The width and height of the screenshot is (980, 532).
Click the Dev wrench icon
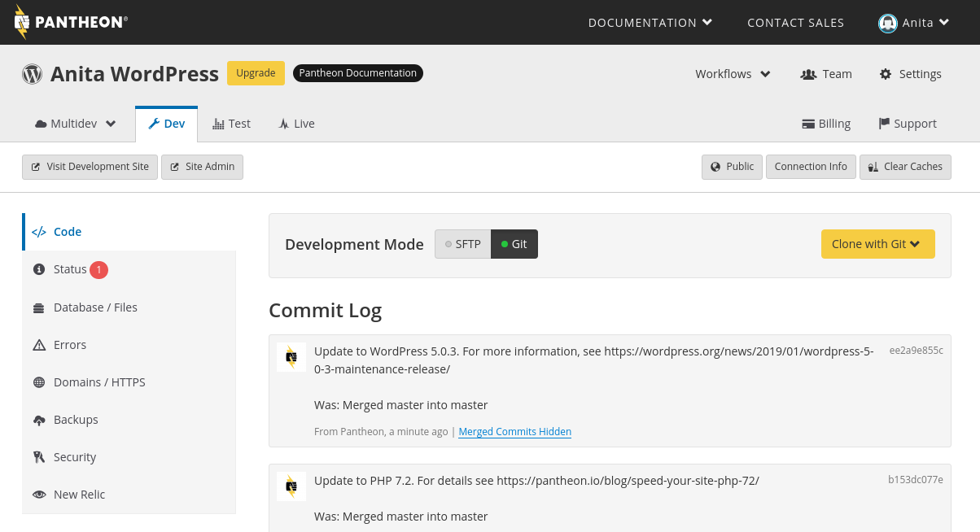154,124
